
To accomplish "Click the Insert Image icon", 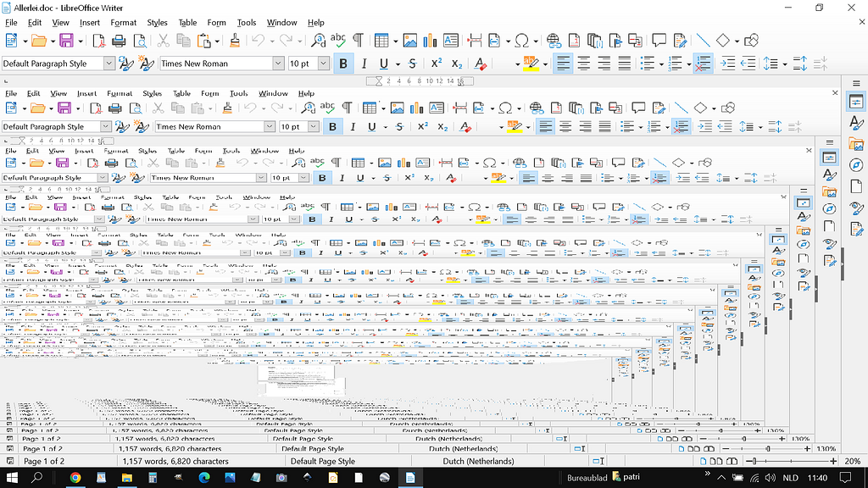I will click(x=411, y=39).
